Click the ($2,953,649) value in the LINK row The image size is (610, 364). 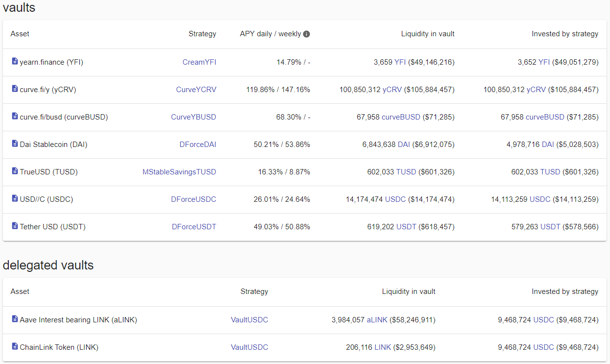415,347
